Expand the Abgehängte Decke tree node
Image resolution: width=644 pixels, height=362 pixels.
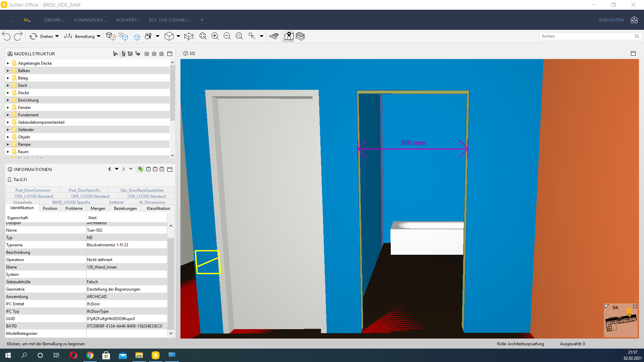[x=8, y=63]
